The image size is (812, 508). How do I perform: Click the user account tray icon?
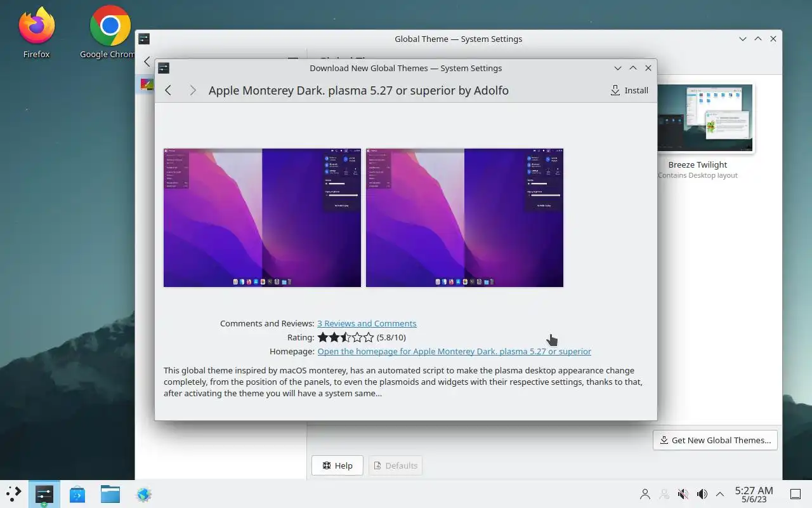tap(645, 494)
